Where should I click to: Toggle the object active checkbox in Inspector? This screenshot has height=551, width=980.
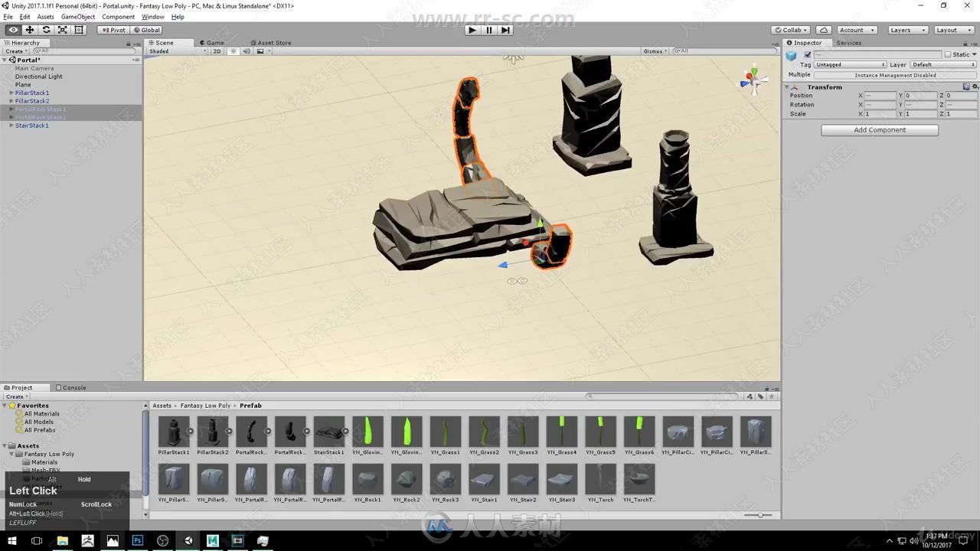click(807, 55)
